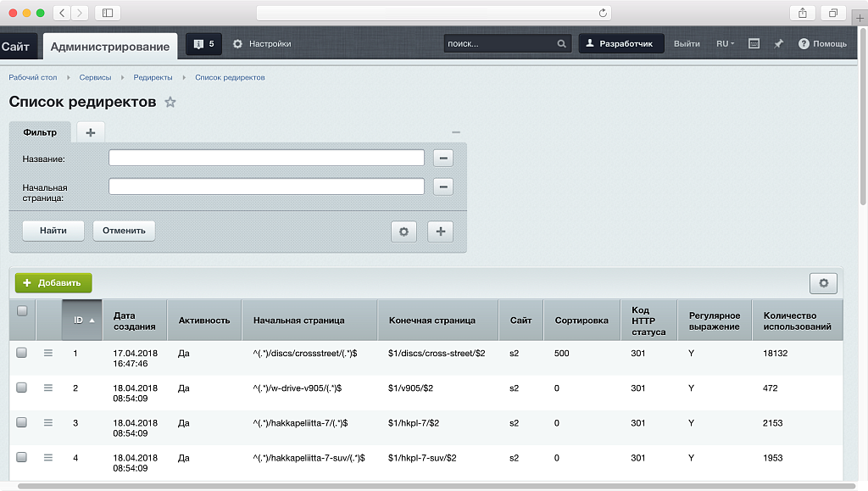This screenshot has width=868, height=491.
Task: Select the header checkbox to choose all rows
Action: 21,310
